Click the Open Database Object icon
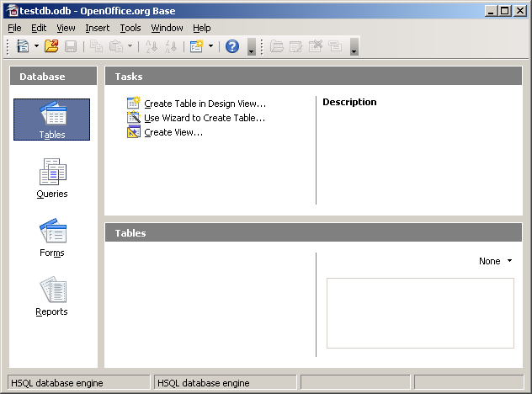The width and height of the screenshot is (532, 394). [276, 46]
